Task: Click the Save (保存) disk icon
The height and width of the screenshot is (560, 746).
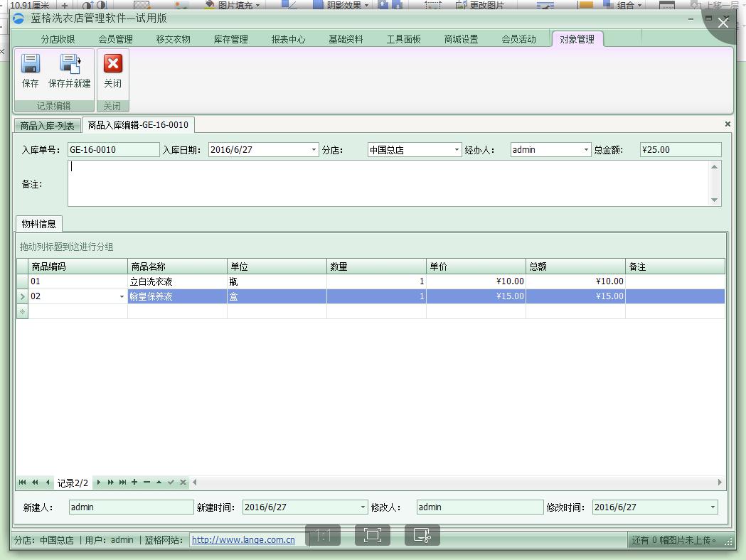Action: point(31,63)
